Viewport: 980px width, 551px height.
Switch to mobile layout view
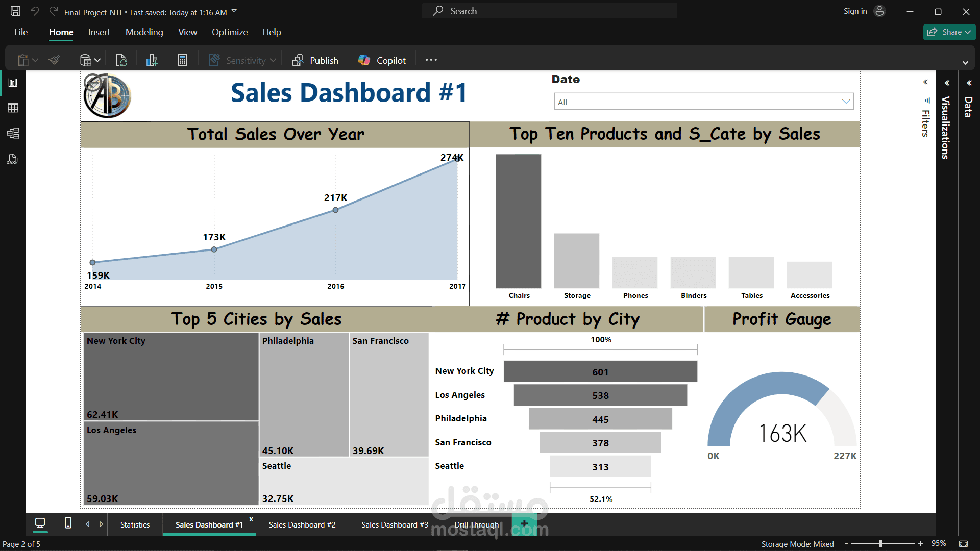68,523
